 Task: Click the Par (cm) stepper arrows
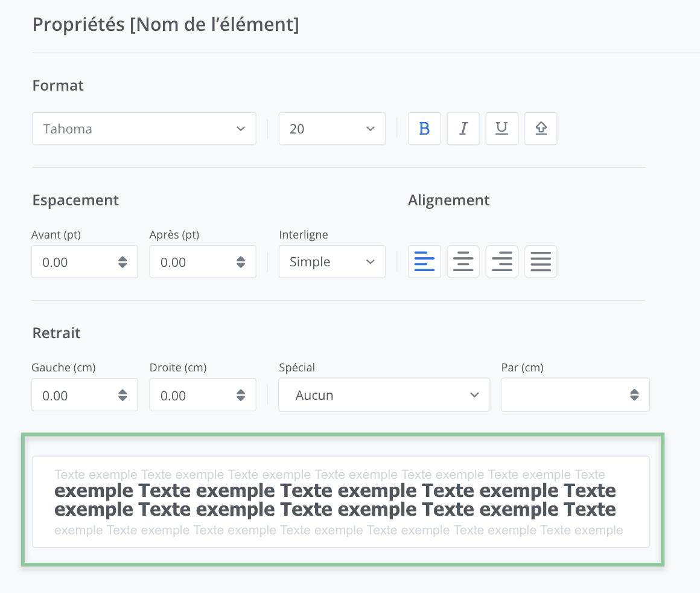click(634, 395)
